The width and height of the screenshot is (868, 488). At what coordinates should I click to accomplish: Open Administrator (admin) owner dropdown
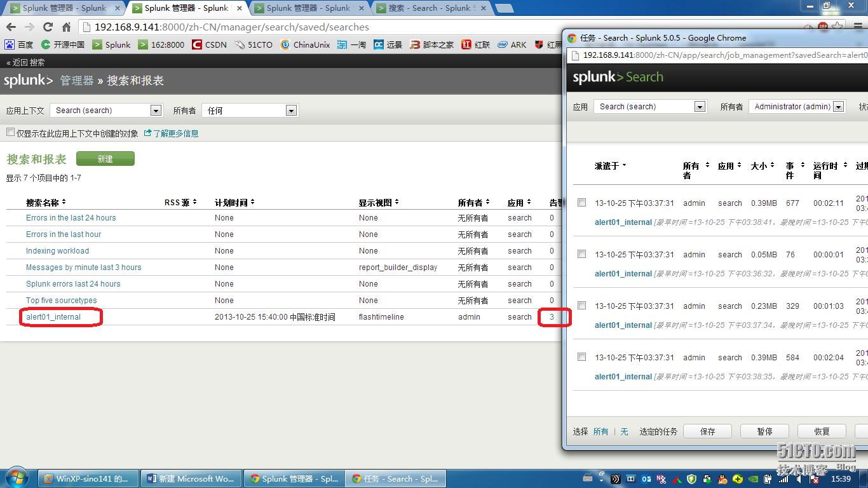pyautogui.click(x=797, y=106)
